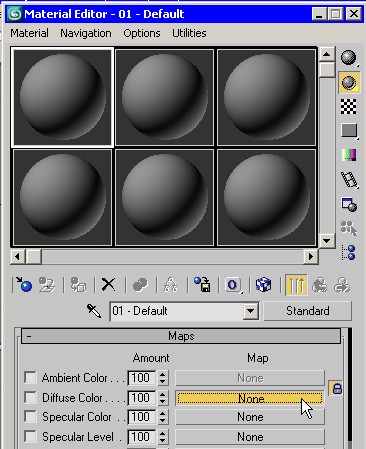Click the Make Unique icon
The image size is (366, 449).
click(x=171, y=285)
